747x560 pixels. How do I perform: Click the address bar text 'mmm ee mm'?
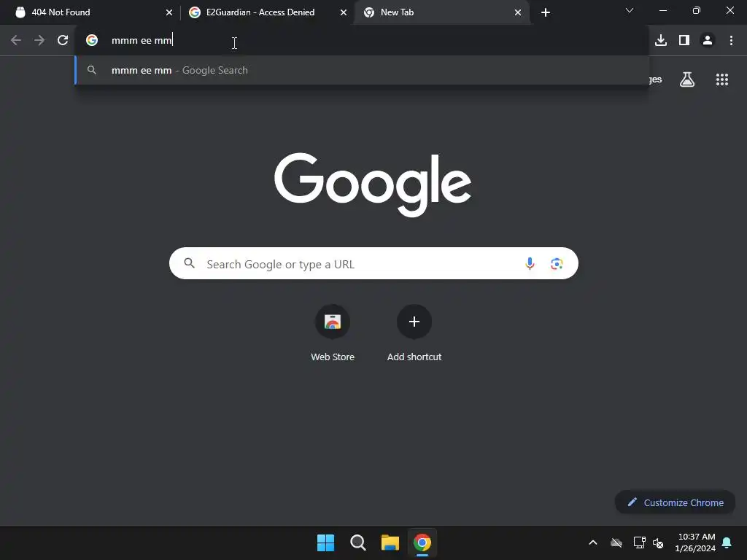tap(142, 41)
